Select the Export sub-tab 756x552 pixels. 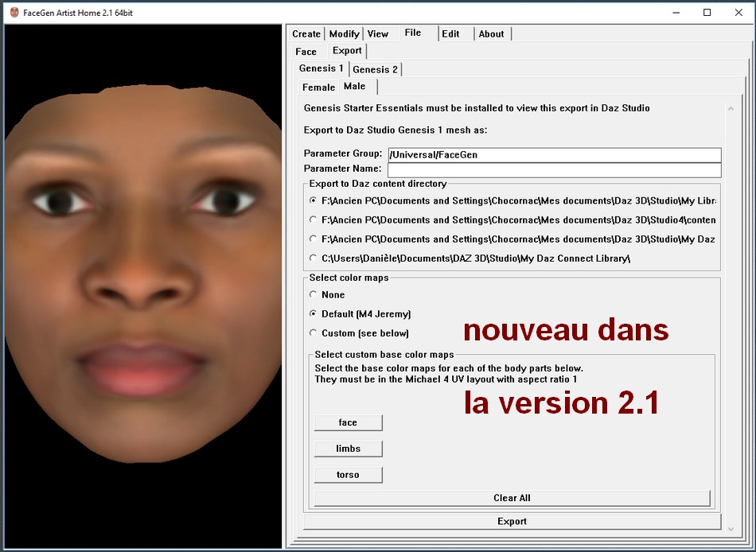click(347, 51)
